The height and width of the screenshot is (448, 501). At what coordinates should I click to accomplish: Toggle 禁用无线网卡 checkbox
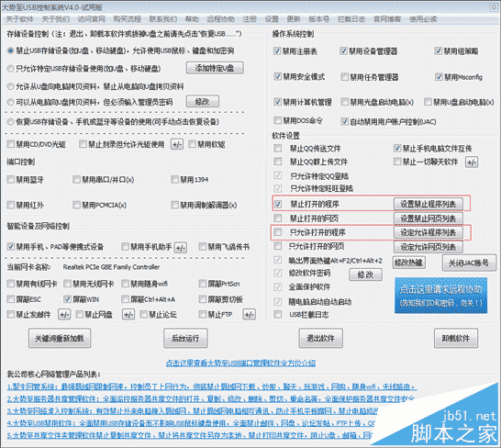pos(67,284)
